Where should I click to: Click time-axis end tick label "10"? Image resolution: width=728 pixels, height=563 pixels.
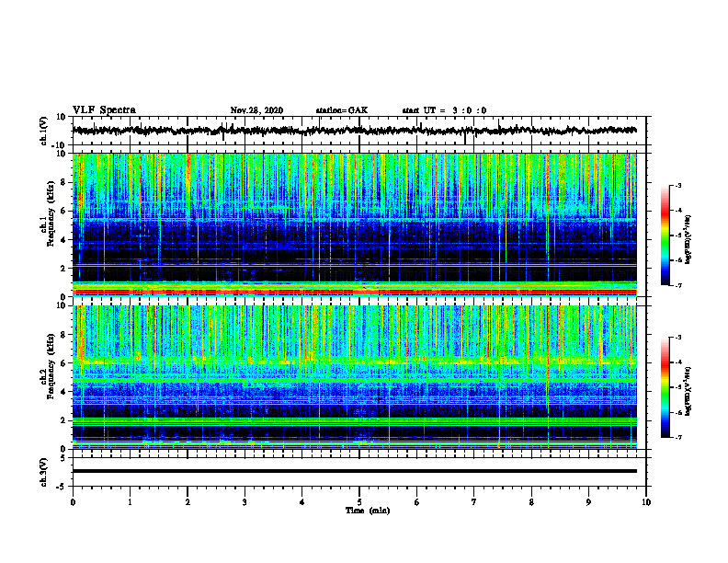click(x=646, y=502)
